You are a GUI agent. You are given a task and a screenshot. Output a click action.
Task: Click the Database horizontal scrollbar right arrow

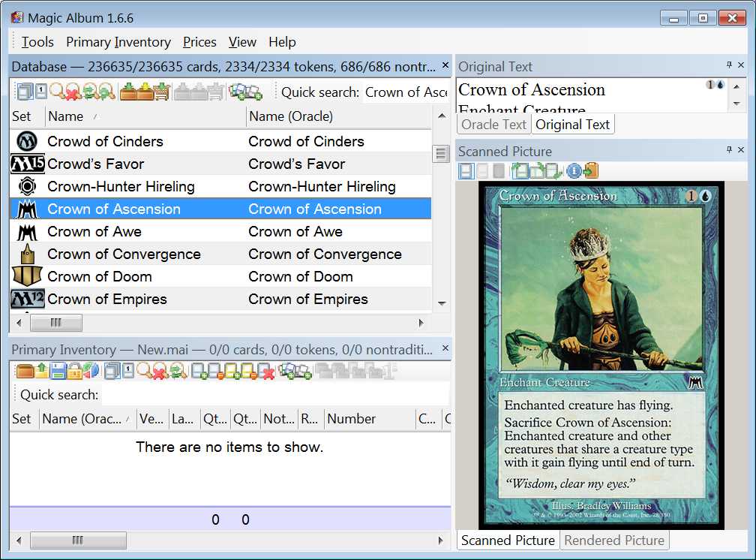tap(421, 323)
